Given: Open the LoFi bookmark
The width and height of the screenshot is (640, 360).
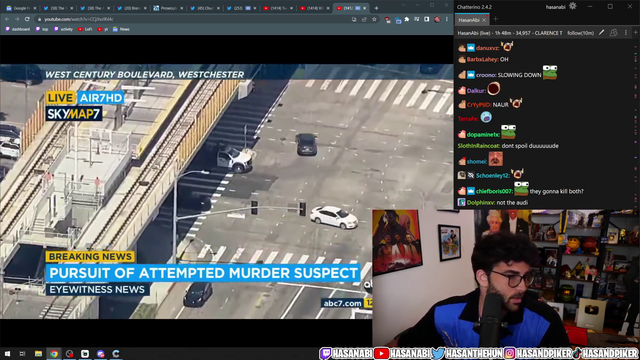Looking at the screenshot, I should coord(85,29).
